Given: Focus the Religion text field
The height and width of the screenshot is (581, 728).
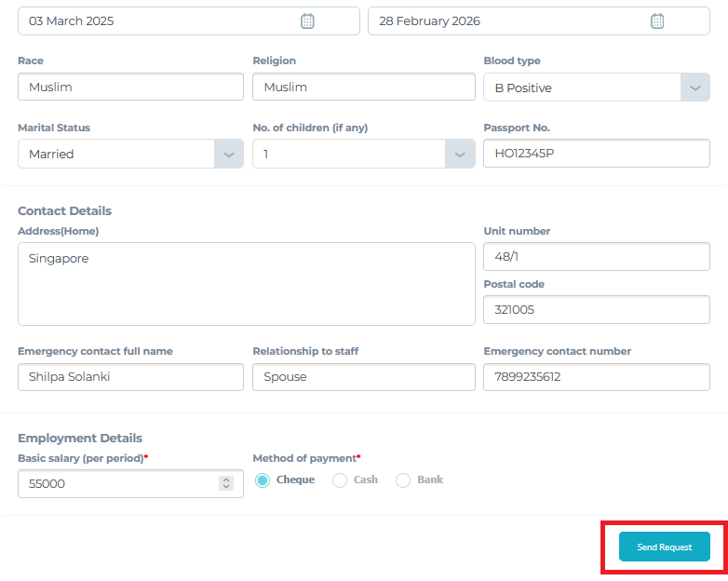Looking at the screenshot, I should (x=363, y=88).
